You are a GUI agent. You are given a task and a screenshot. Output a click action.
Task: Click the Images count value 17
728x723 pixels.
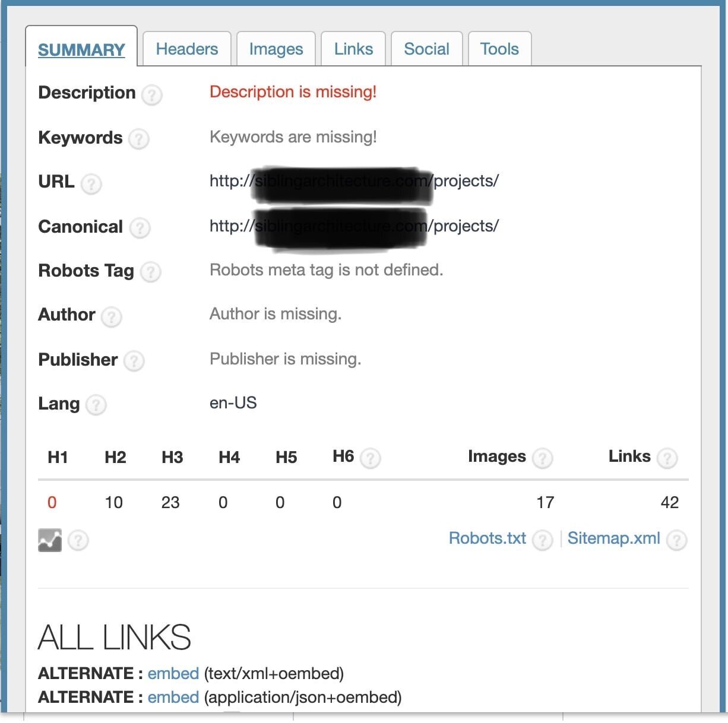point(545,503)
